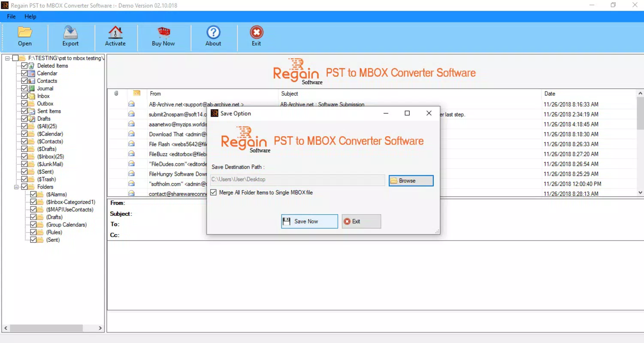Click the Save Now button
The image size is (644, 343).
(309, 221)
